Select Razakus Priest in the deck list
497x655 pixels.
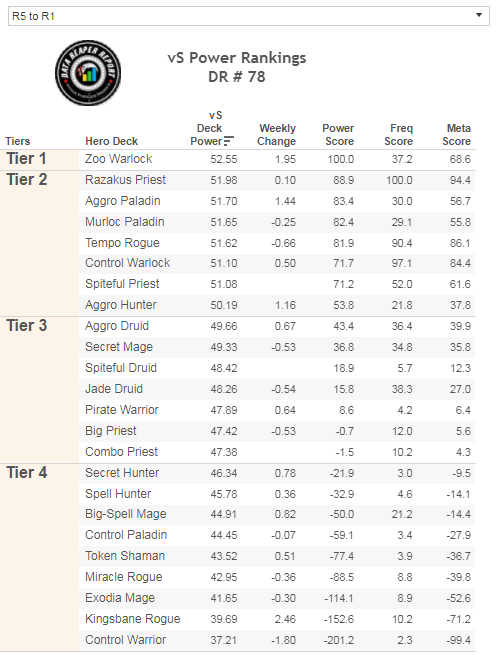click(125, 180)
